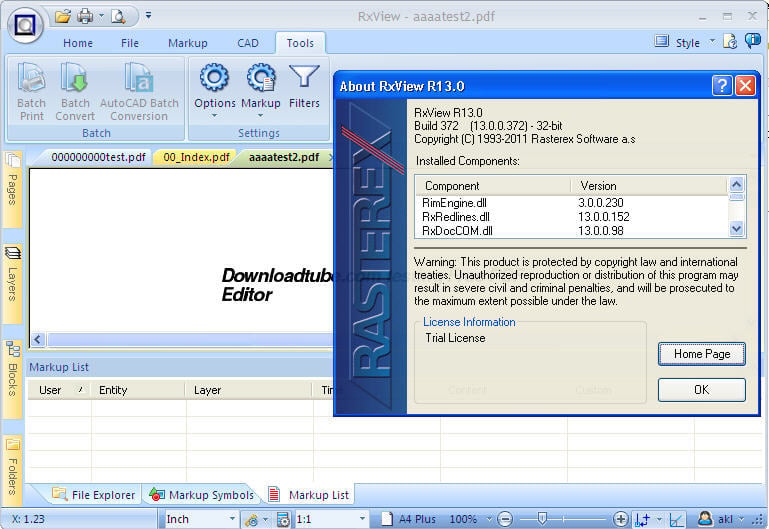Open the Markup Symbols bottom tab

click(202, 495)
